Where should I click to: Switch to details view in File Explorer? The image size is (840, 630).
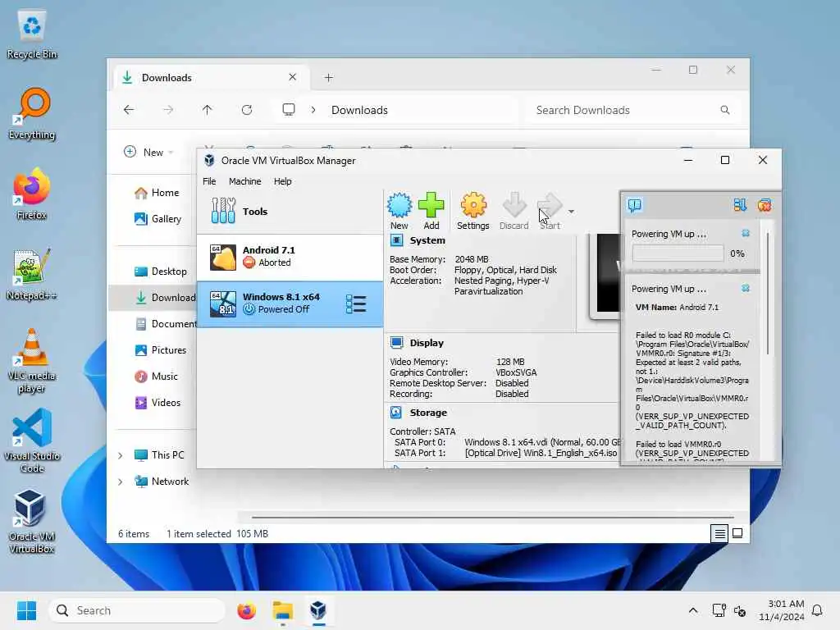[x=719, y=533]
